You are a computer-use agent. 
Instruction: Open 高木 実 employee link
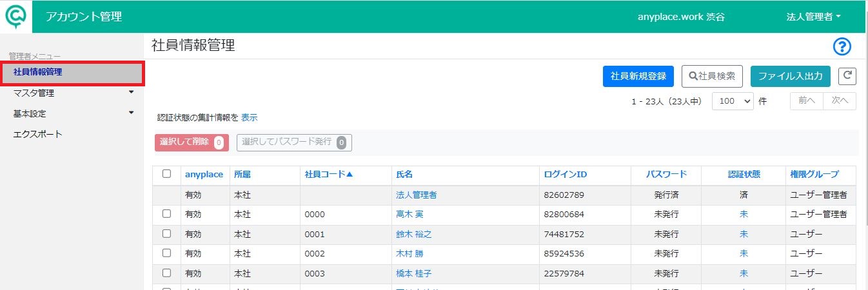(409, 215)
